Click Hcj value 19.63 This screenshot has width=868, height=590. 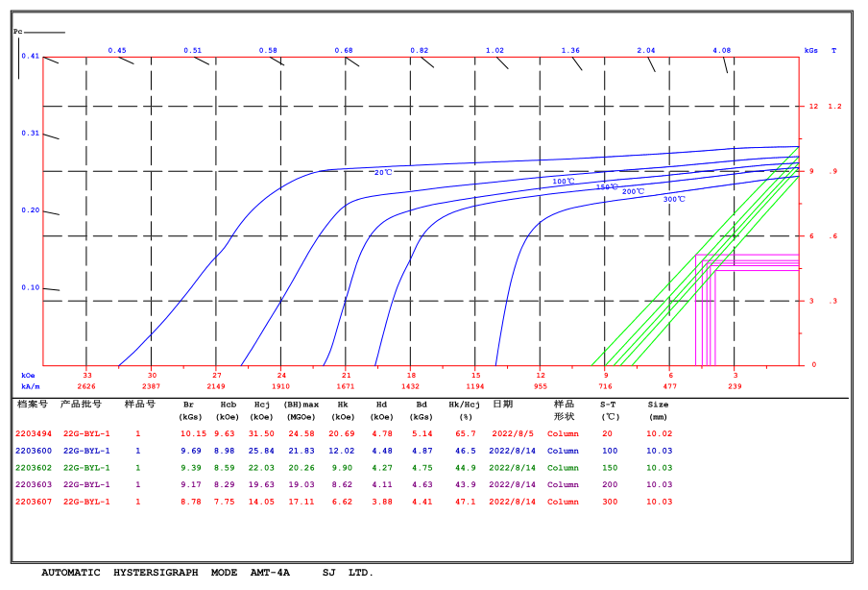261,484
